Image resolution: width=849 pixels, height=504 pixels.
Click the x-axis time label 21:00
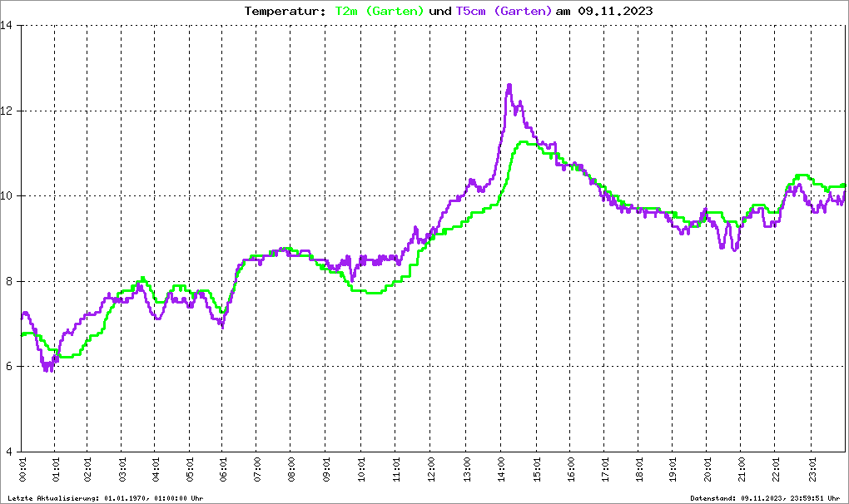tap(742, 469)
